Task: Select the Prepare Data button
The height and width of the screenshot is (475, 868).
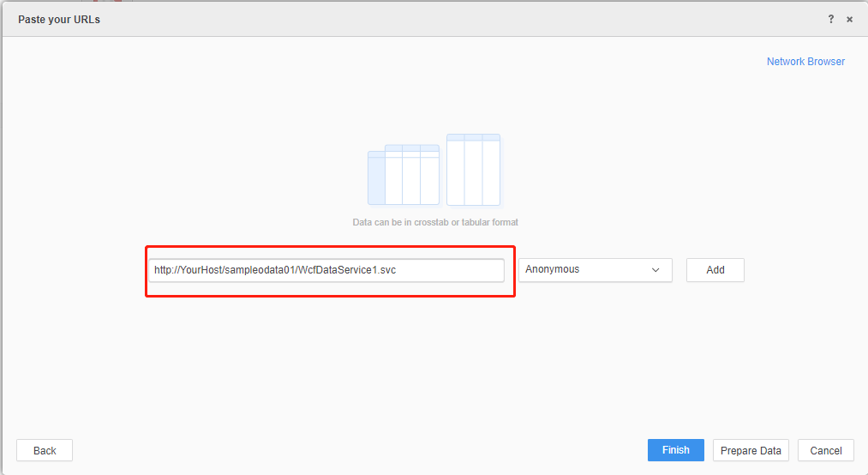Action: pos(751,450)
